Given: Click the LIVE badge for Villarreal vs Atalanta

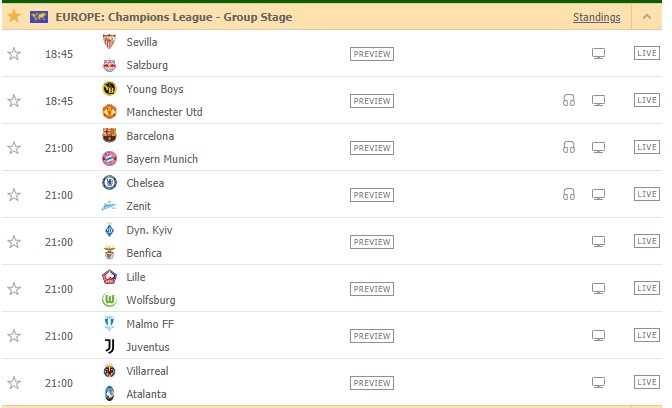Looking at the screenshot, I should [x=647, y=382].
